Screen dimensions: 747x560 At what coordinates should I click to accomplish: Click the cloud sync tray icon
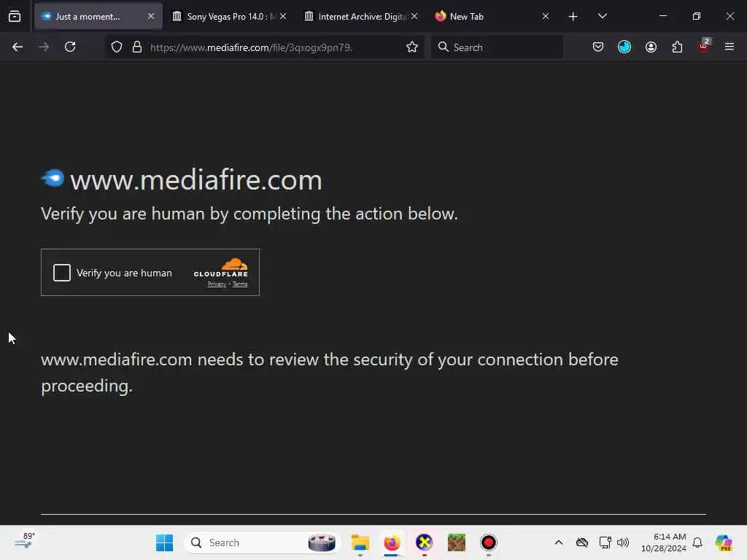pos(582,542)
